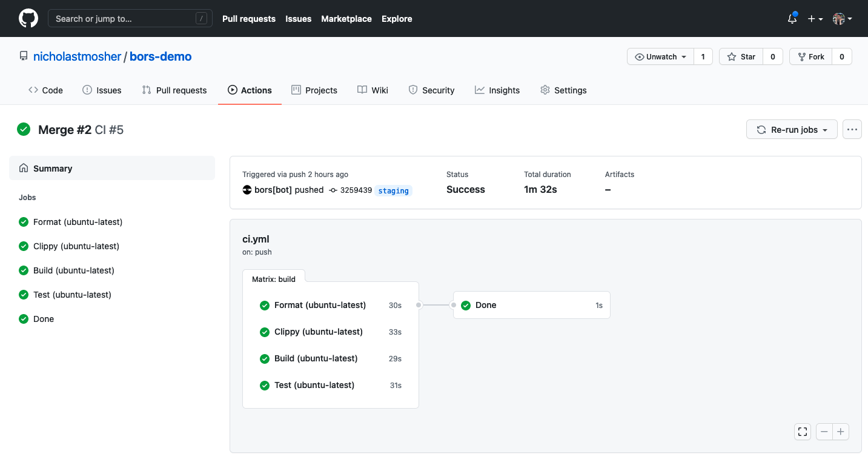Open the Unwatch dropdown

[x=660, y=56]
